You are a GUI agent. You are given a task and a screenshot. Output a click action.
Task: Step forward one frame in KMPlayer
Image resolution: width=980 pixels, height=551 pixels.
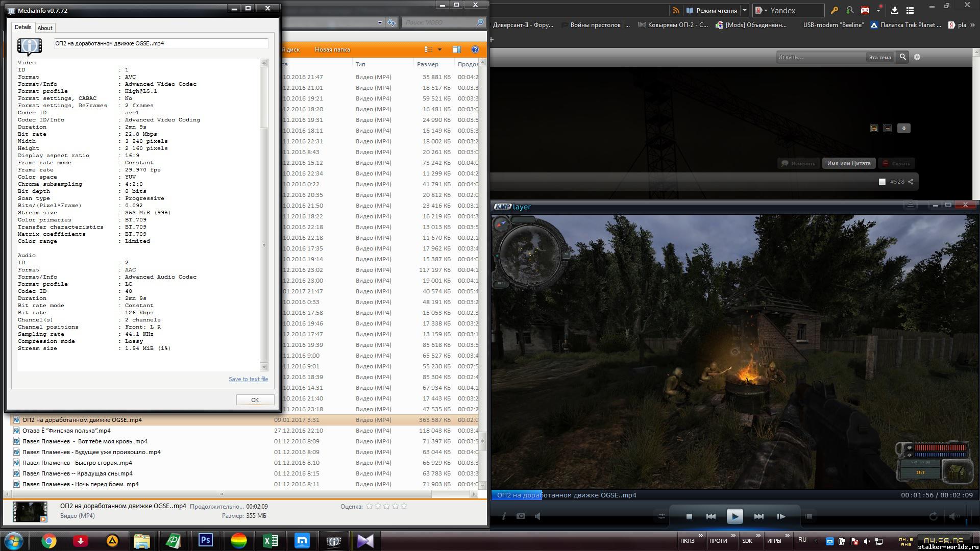point(781,516)
